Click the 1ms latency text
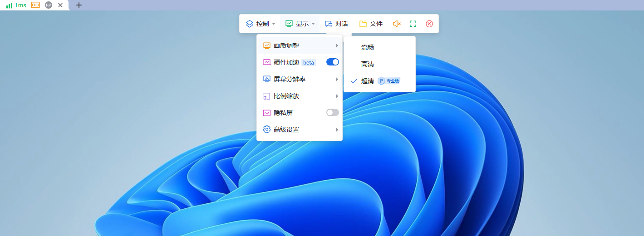 20,5
